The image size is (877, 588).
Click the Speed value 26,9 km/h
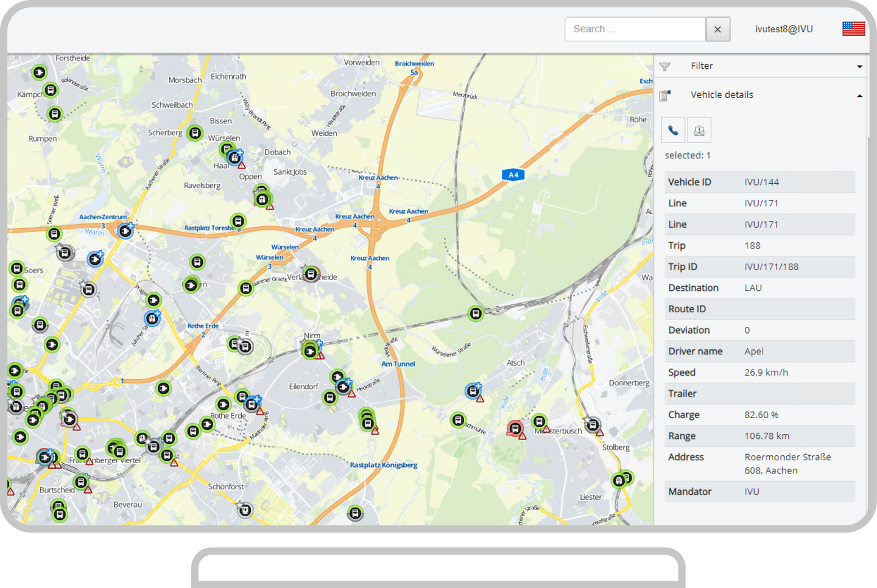coord(766,373)
